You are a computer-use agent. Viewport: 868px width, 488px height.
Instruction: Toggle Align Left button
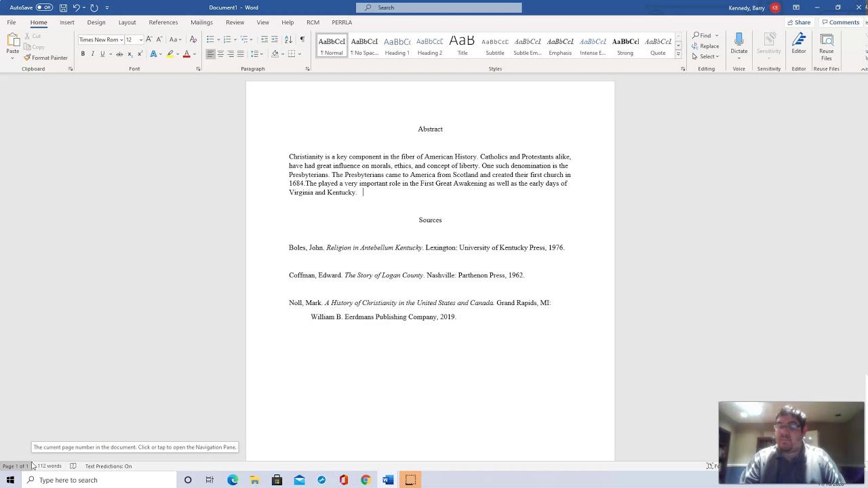tap(210, 54)
